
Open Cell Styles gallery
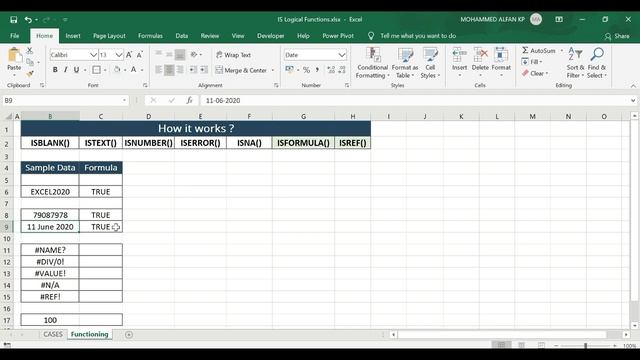coord(430,63)
